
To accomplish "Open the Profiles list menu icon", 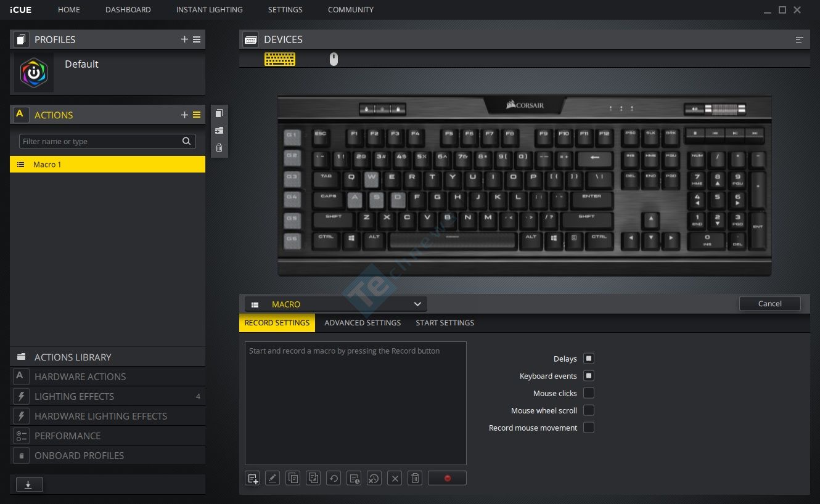I will (197, 39).
